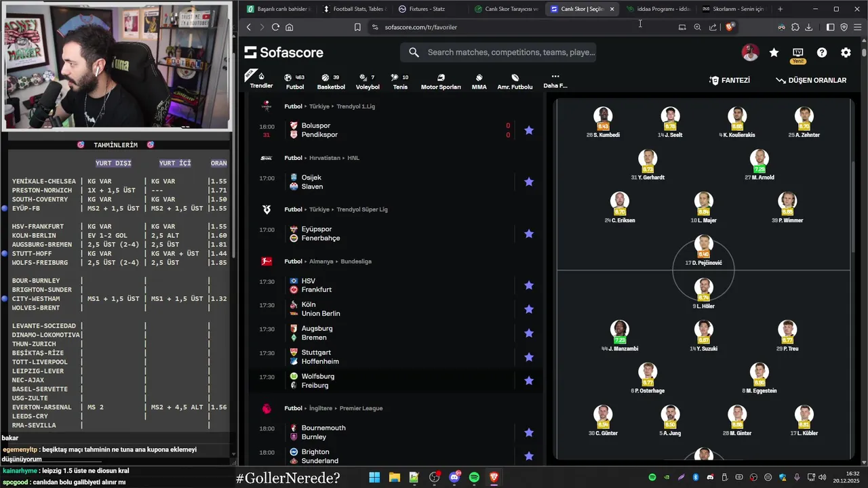Toggle favorite star for Stuttgart-Hoffenheim match

[529, 357]
